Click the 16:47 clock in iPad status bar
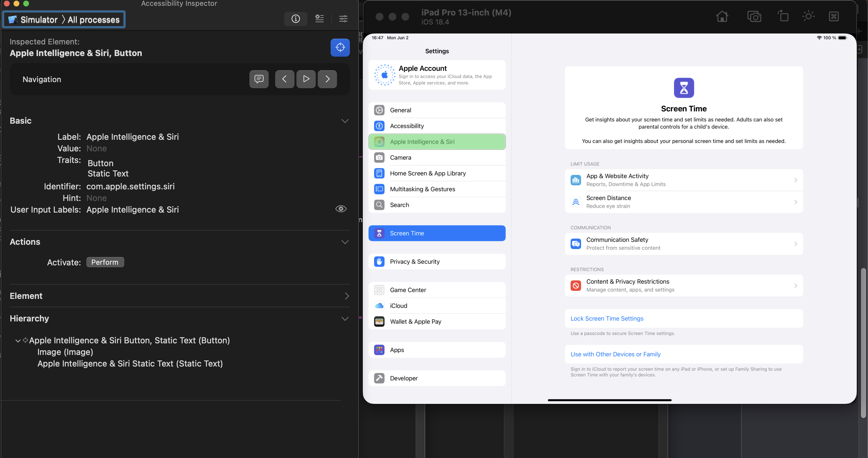Screen dimensions: 868x458 (x=377, y=38)
